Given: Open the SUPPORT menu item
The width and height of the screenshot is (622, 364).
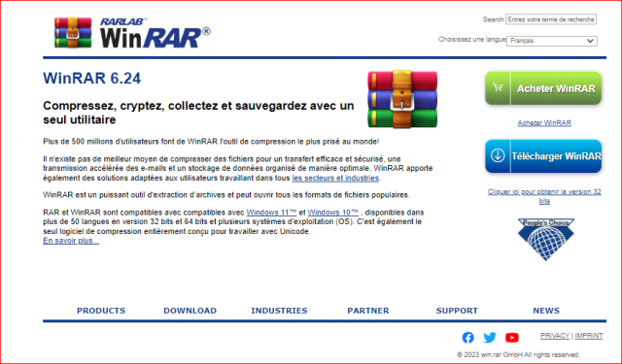Looking at the screenshot, I should 457,311.
